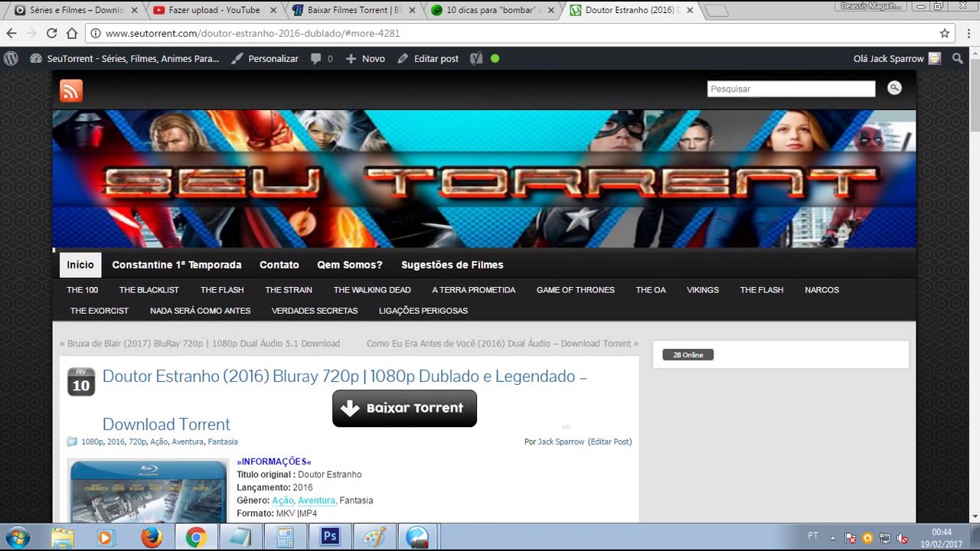Open the Qem Somos? page
Image resolution: width=980 pixels, height=551 pixels.
[350, 265]
